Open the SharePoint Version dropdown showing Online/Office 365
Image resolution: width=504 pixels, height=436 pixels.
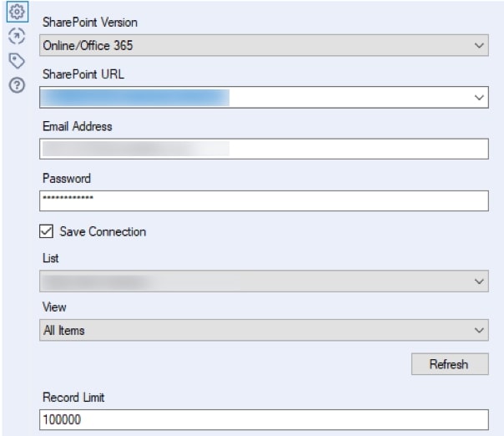264,45
